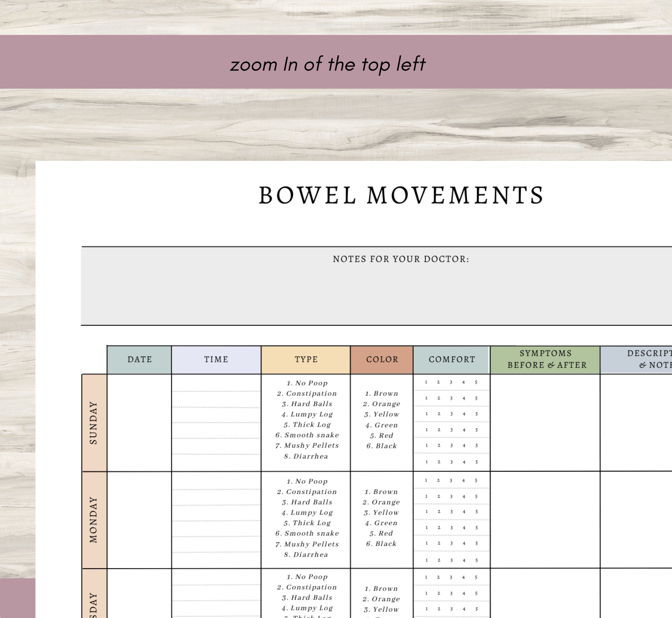
Task: Select 1. Brown in Sunday's color list
Action: coord(381,394)
